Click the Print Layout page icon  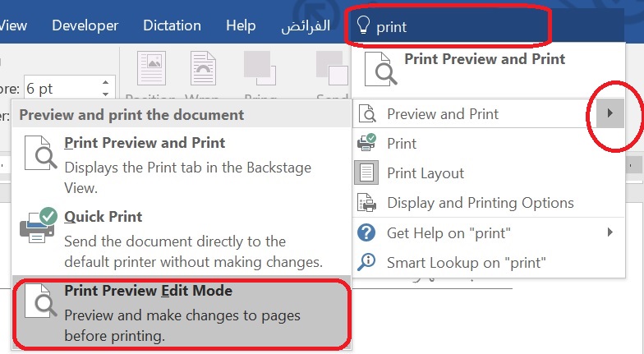(x=366, y=172)
